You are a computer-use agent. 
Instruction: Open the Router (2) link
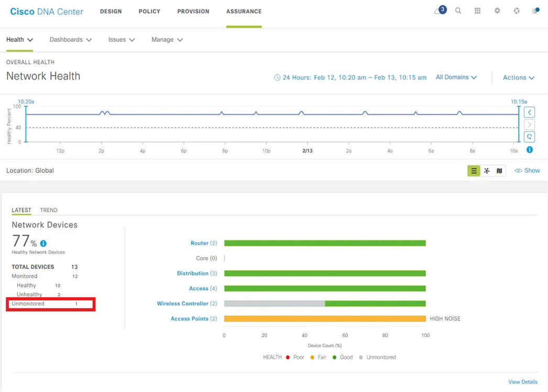[x=204, y=243]
